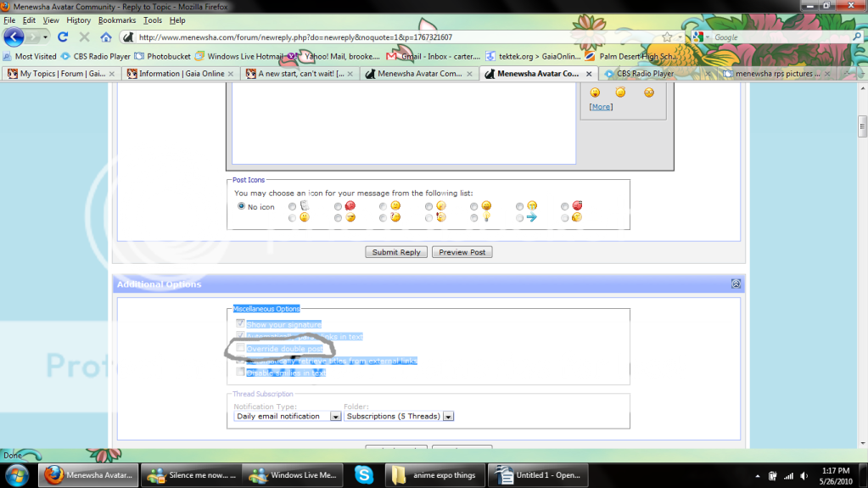The width and height of the screenshot is (868, 488).
Task: Click the Preview Post button
Action: [x=462, y=252]
